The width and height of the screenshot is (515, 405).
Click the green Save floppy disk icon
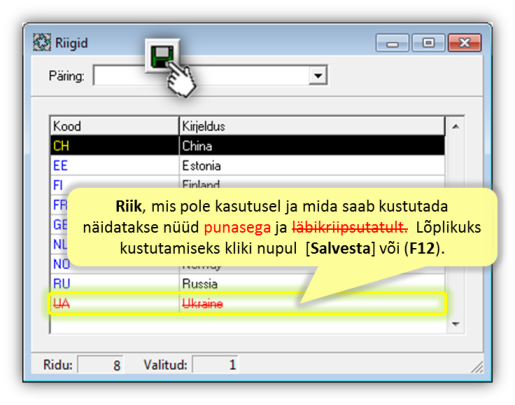click(x=162, y=56)
